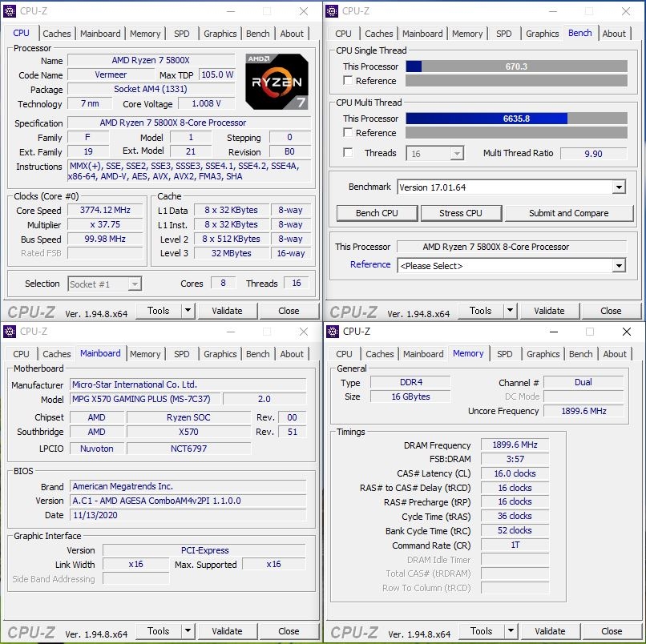This screenshot has height=644, width=646.
Task: Click BIOS version A.C1 AMD AGESA field
Action: (188, 501)
